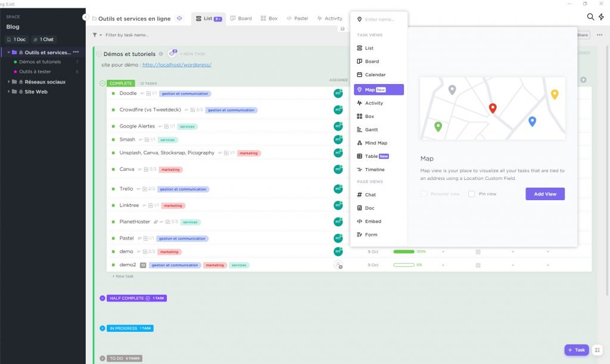The image size is (610, 364).
Task: Click the full green progress bar on demo
Action: [x=404, y=251]
